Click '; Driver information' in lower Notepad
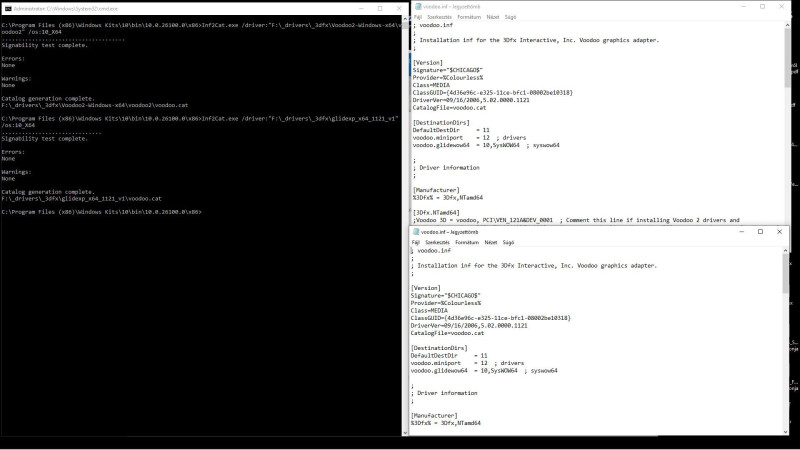Viewport: 800px width, 450px height. pyautogui.click(x=445, y=393)
